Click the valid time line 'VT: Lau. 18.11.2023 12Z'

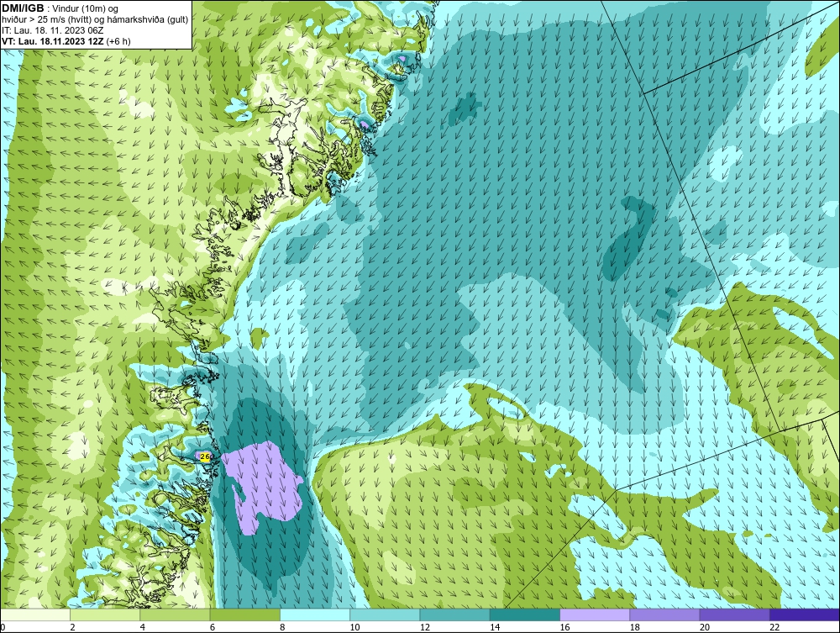click(54, 41)
